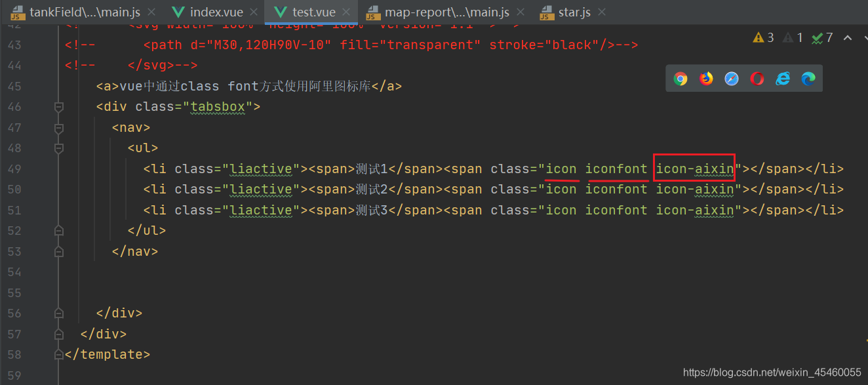Click fold end marker at closing template line 58
The height and width of the screenshot is (385, 868).
tap(58, 355)
